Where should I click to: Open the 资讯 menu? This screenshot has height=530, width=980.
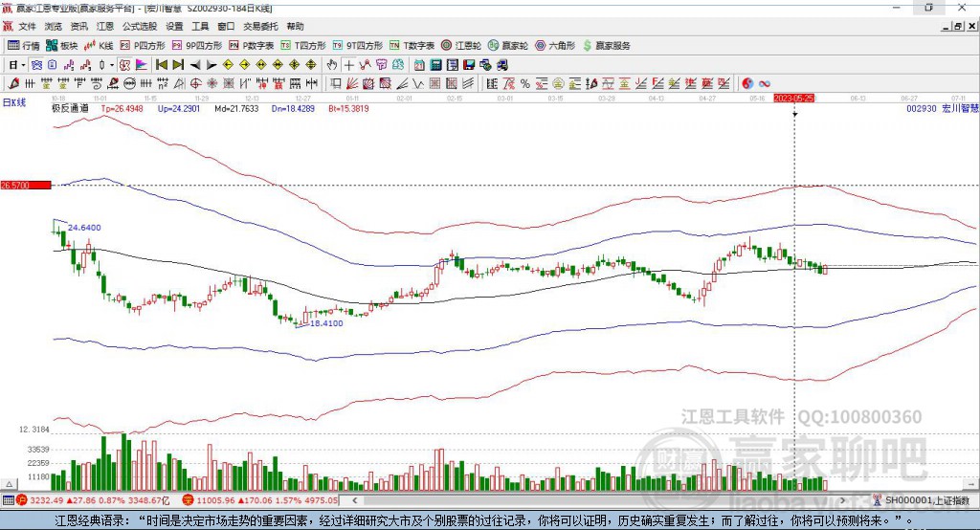[78, 26]
